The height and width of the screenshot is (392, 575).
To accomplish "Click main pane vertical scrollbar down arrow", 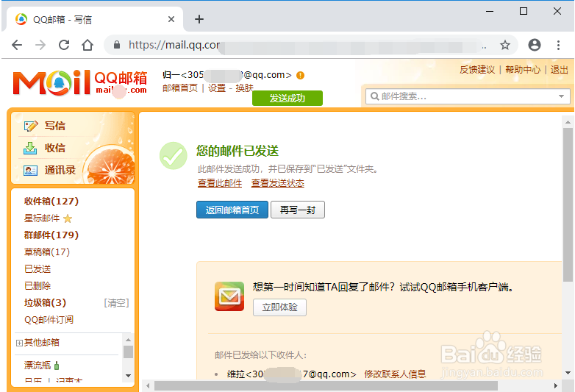I will pos(568,373).
